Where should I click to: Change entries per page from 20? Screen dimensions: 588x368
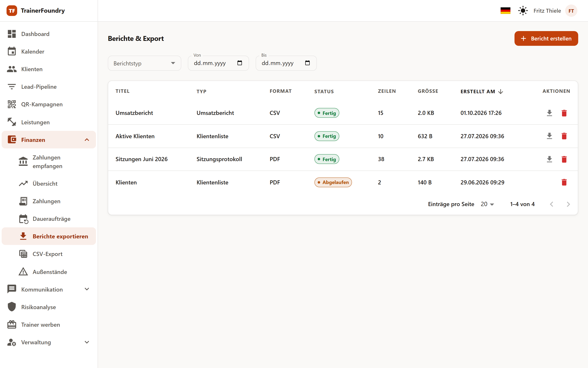487,204
